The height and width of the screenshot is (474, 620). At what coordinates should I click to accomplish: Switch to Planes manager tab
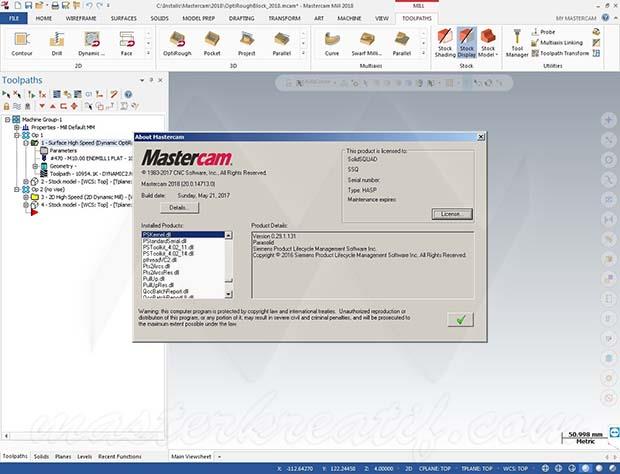click(63, 457)
